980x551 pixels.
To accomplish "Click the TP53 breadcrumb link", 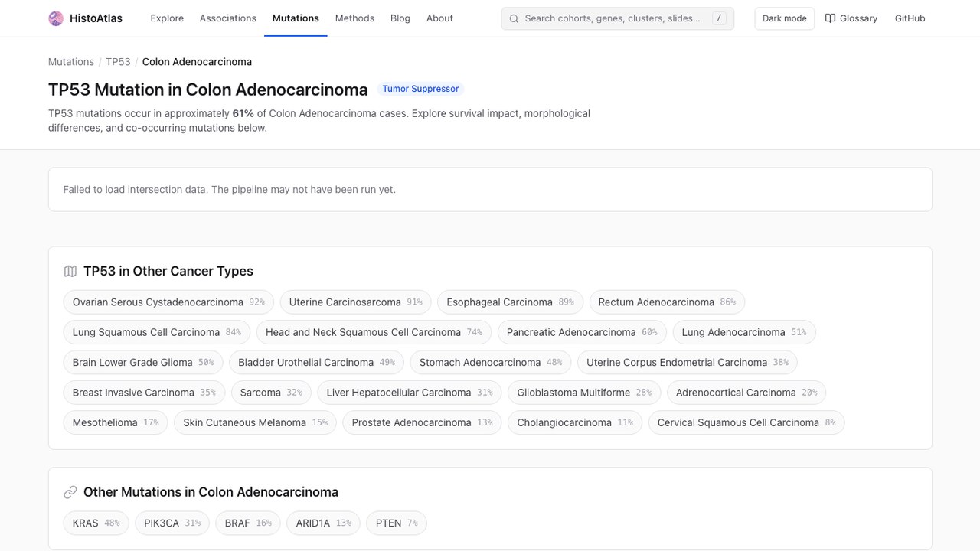I will click(x=118, y=62).
